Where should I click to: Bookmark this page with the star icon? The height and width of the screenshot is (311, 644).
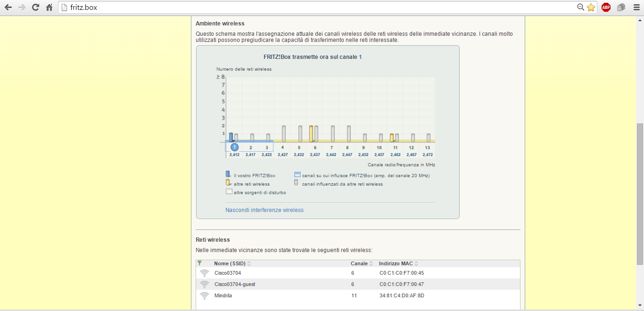click(x=591, y=8)
